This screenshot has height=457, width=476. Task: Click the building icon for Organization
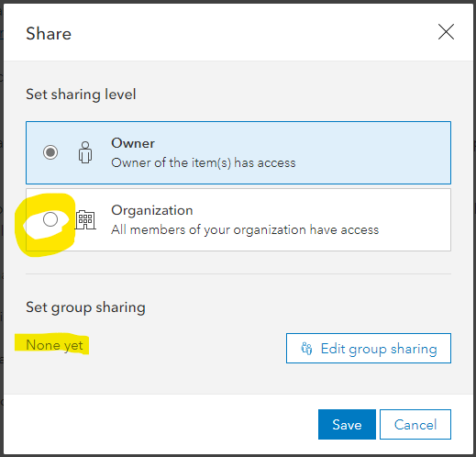(85, 219)
